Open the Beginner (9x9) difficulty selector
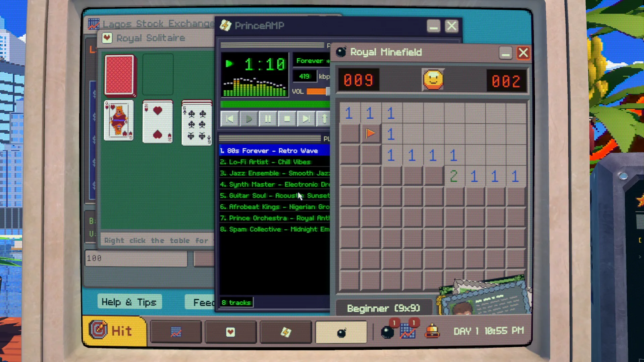 pyautogui.click(x=384, y=308)
